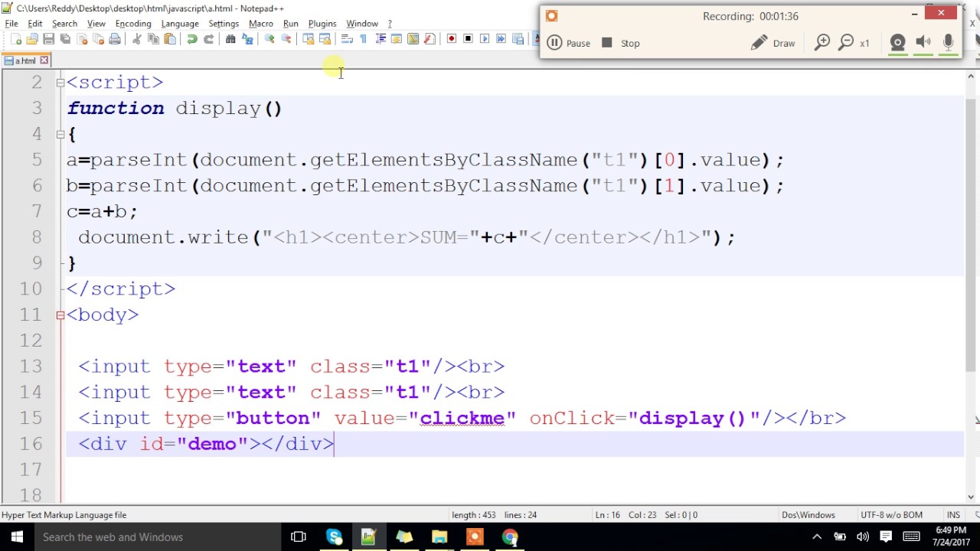The image size is (980, 551).
Task: Open the Window menu
Action: point(362,24)
